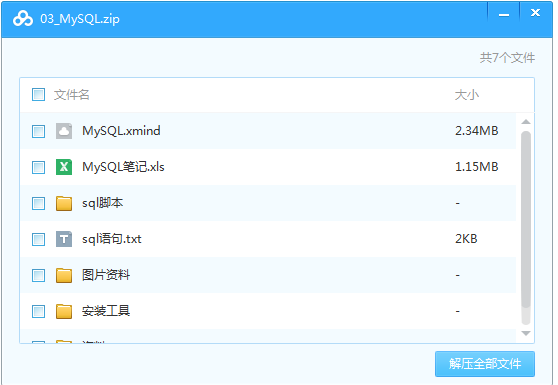Click the 安装工具 folder icon
Image resolution: width=558 pixels, height=385 pixels.
(64, 311)
